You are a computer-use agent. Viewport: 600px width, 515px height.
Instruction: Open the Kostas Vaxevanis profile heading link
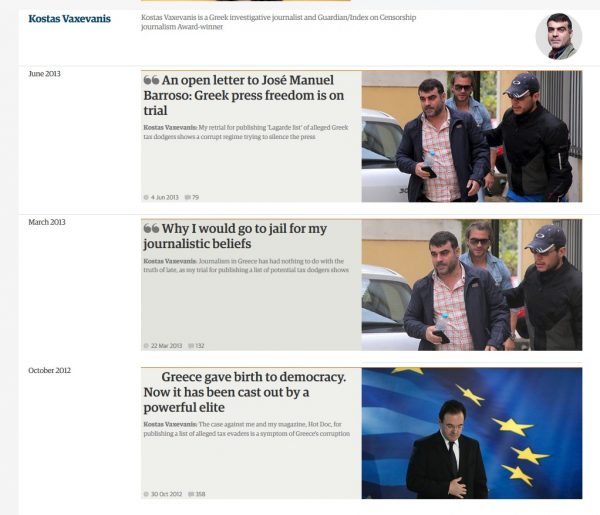(x=69, y=19)
